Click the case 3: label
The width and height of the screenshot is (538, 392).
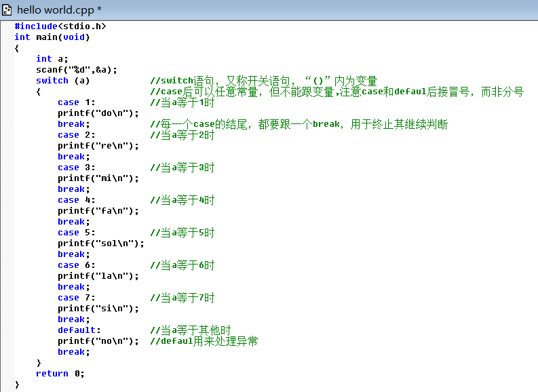77,168
